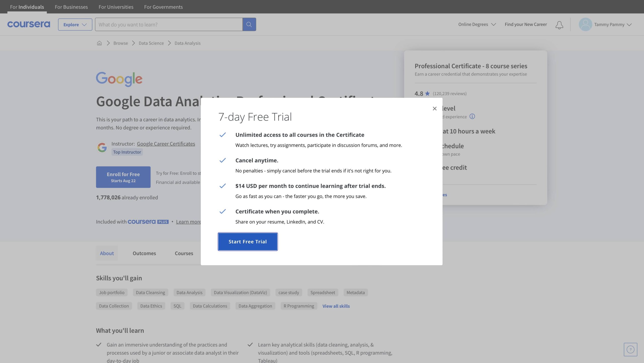Viewport: 644px width, 363px height.
Task: Switch to the Outcomes tab
Action: [x=144, y=253]
